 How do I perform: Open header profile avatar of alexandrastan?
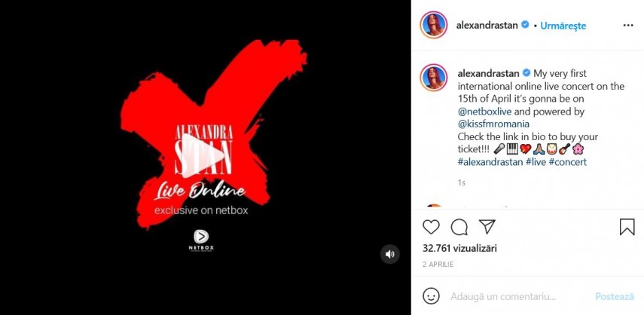(433, 25)
